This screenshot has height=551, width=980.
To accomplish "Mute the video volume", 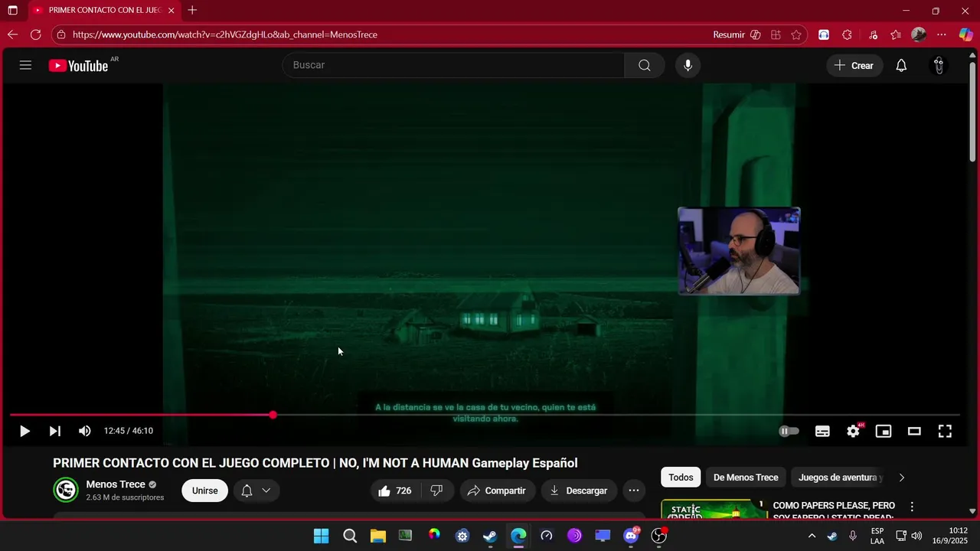I will click(84, 431).
